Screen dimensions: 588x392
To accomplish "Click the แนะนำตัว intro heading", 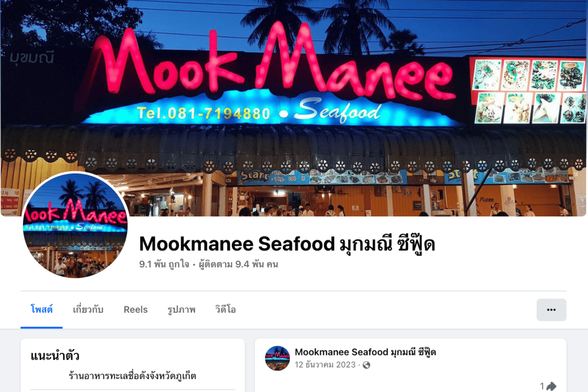I will click(x=55, y=356).
